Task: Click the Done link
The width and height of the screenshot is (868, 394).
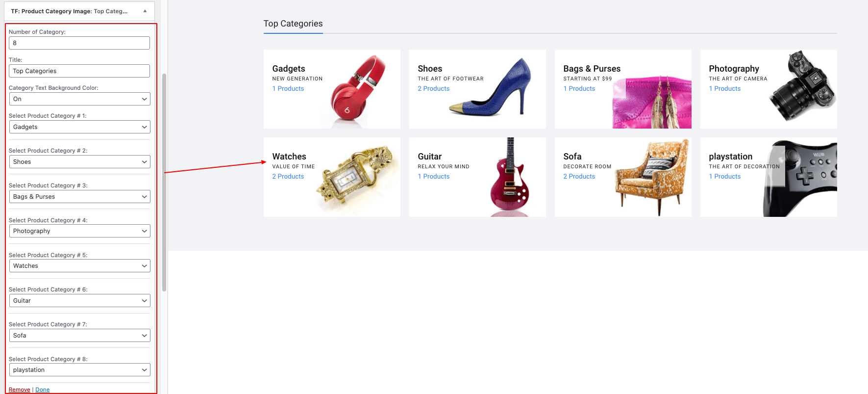Action: [x=43, y=390]
